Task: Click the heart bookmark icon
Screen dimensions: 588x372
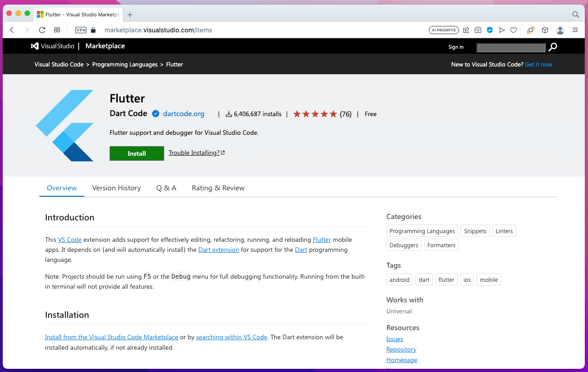Action: (x=513, y=30)
